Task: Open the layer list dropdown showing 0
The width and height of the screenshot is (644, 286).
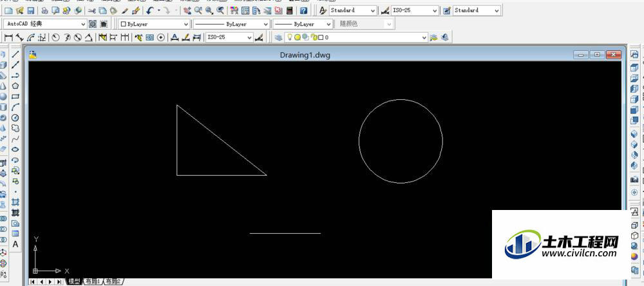Action: [x=355, y=37]
